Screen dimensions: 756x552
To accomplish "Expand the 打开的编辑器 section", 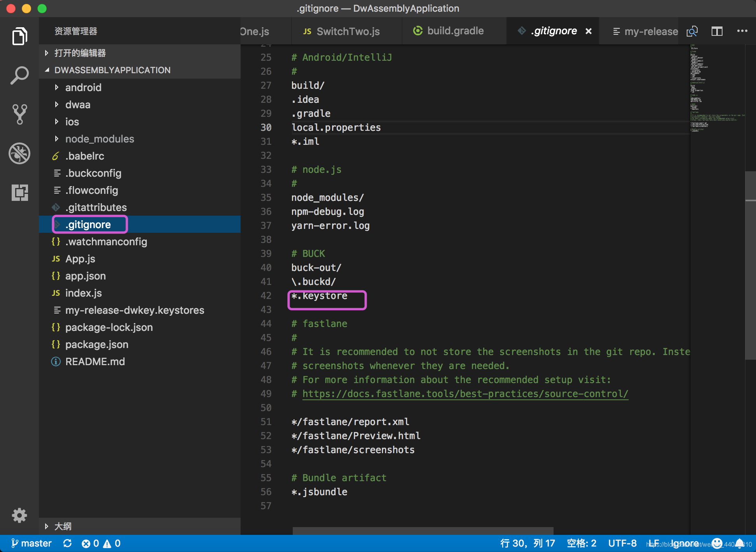I will click(x=140, y=53).
